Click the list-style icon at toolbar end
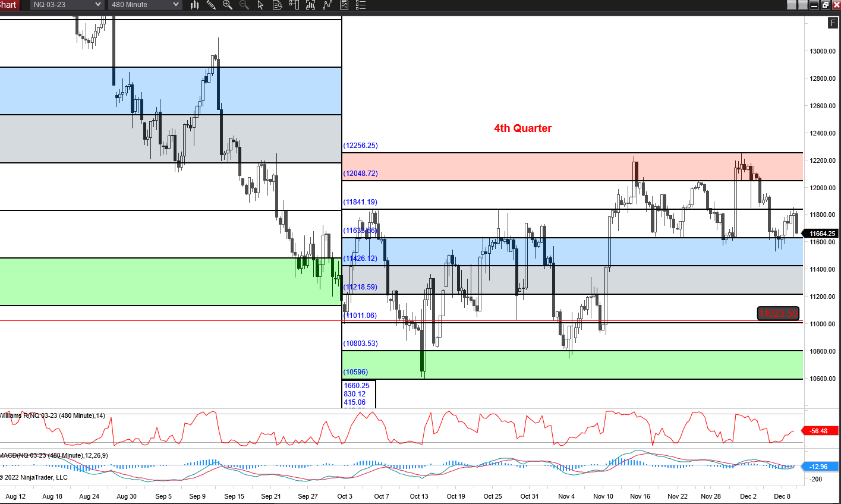 coord(360,5)
